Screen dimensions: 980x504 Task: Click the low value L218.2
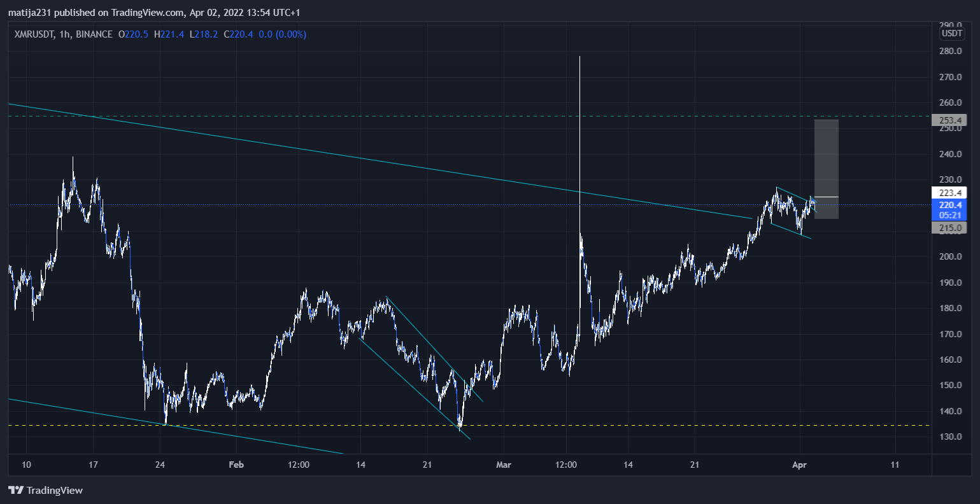pos(204,34)
